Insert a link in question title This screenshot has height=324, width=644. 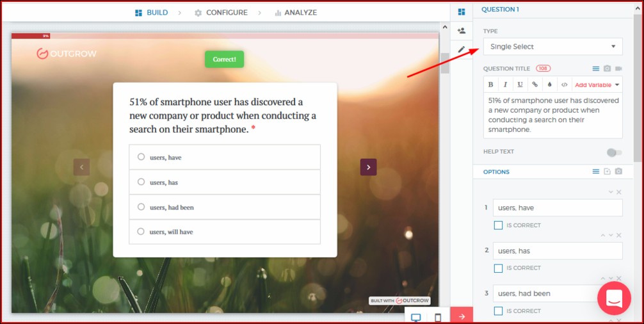[535, 85]
